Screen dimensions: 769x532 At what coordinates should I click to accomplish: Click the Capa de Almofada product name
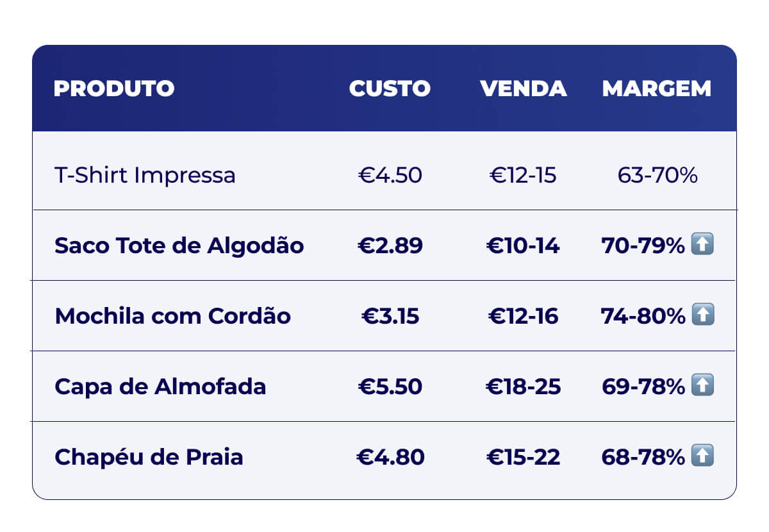[x=160, y=387]
